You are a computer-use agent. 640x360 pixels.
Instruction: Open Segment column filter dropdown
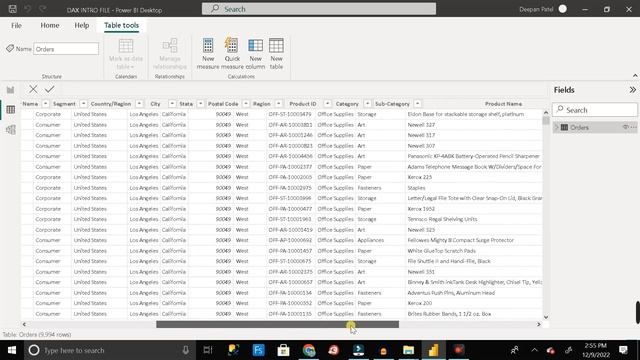(83, 104)
